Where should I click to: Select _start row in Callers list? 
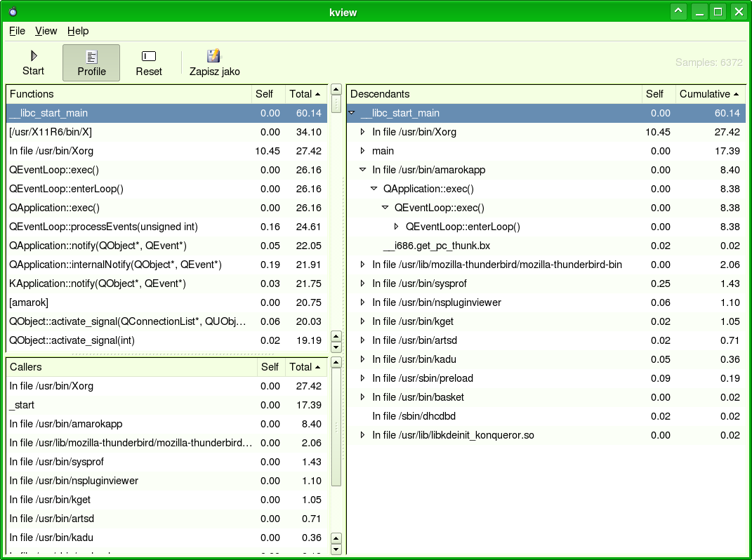(x=22, y=405)
